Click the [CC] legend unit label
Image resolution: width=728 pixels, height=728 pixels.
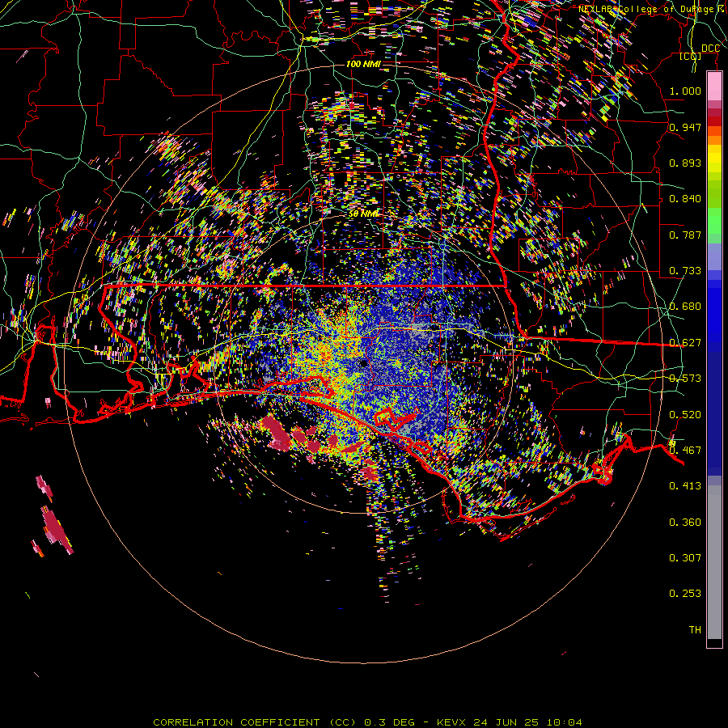click(690, 56)
